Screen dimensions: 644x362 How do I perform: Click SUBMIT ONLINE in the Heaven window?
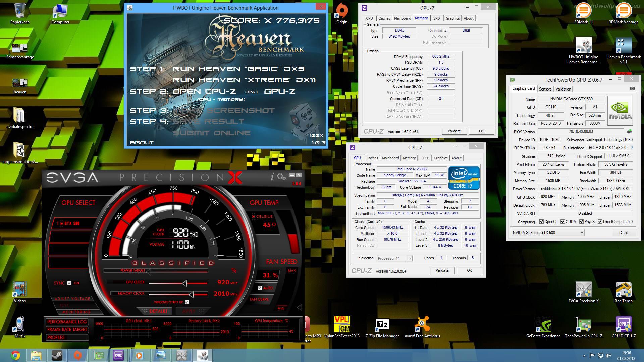[x=212, y=133]
